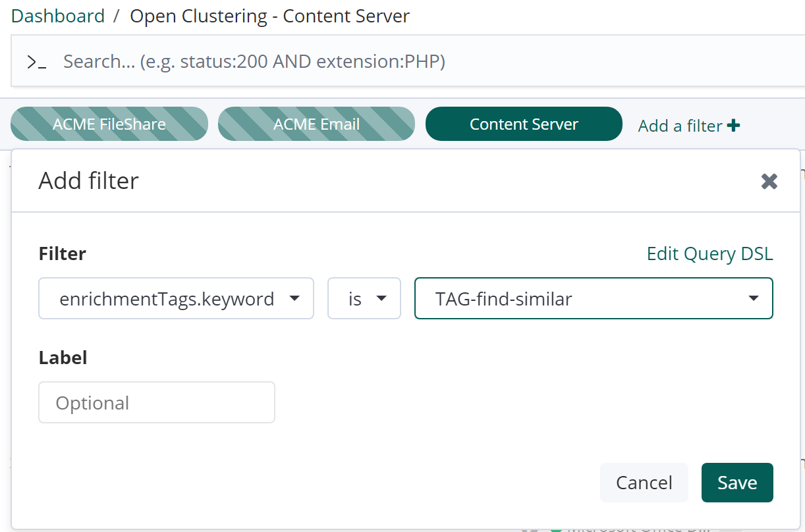The height and width of the screenshot is (532, 805).
Task: Open the enrichmentTags.keyword field dropdown
Action: tap(167, 299)
